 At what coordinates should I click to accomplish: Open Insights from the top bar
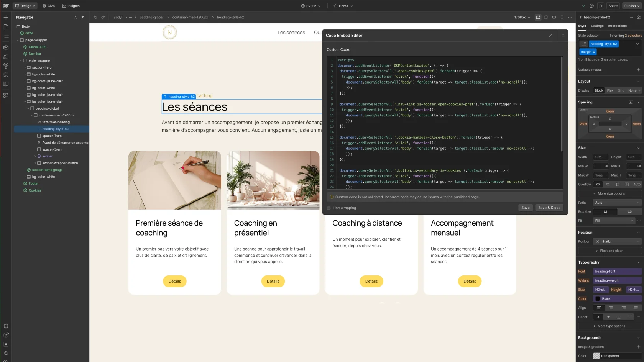71,6
